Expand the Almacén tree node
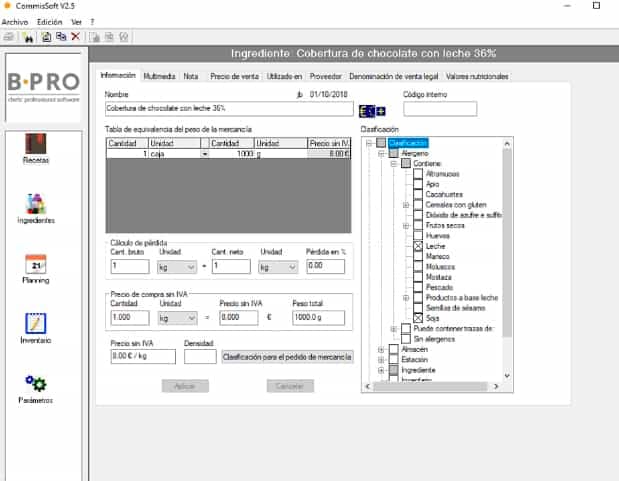 point(381,349)
